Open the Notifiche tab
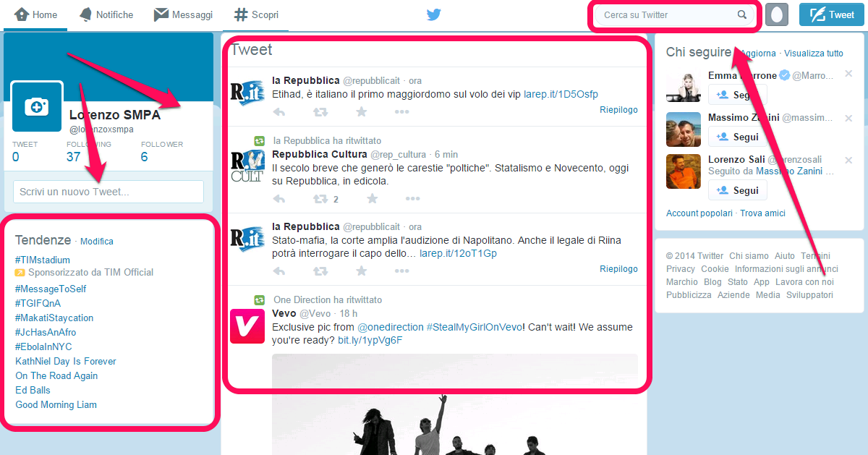Image resolution: width=868 pixels, height=455 pixels. tap(106, 14)
